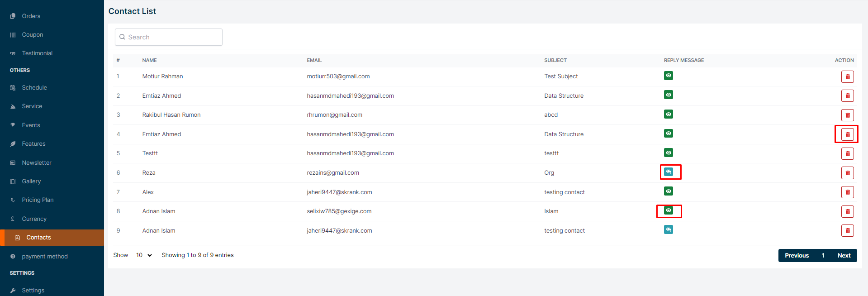The width and height of the screenshot is (868, 296).
Task: Click reply icon for Reza's message
Action: click(x=668, y=172)
